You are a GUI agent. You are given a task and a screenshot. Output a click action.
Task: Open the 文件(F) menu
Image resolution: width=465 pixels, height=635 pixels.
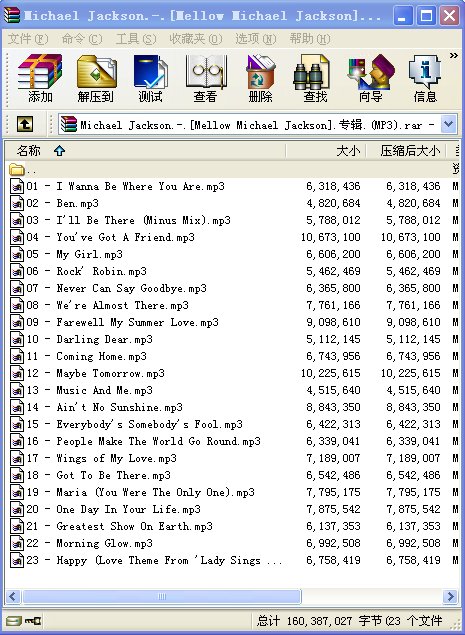coord(28,39)
